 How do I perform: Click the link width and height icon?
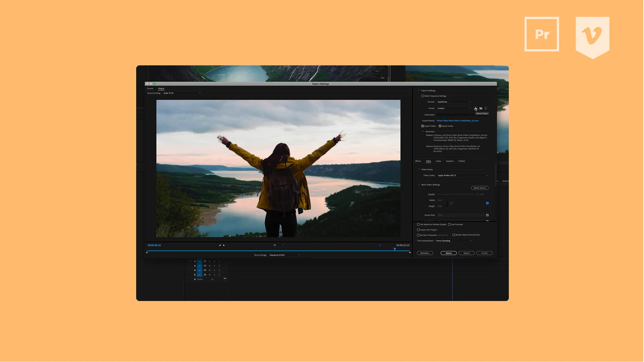(451, 203)
